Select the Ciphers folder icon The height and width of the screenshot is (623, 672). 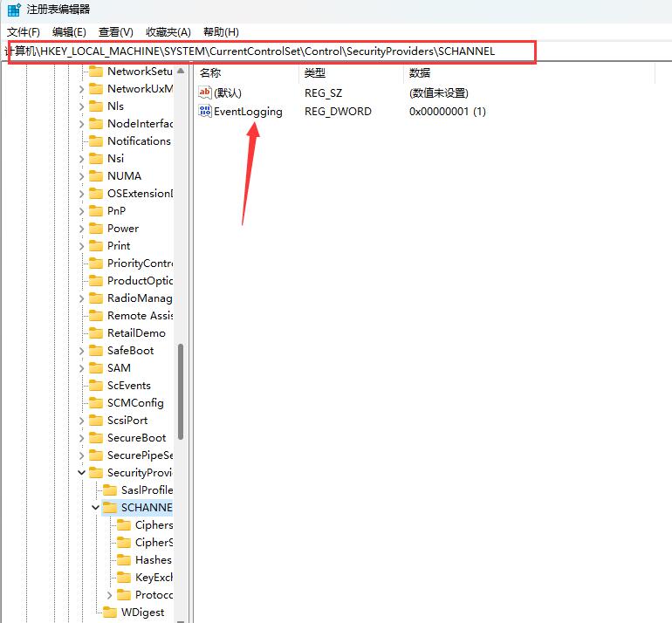click(124, 525)
